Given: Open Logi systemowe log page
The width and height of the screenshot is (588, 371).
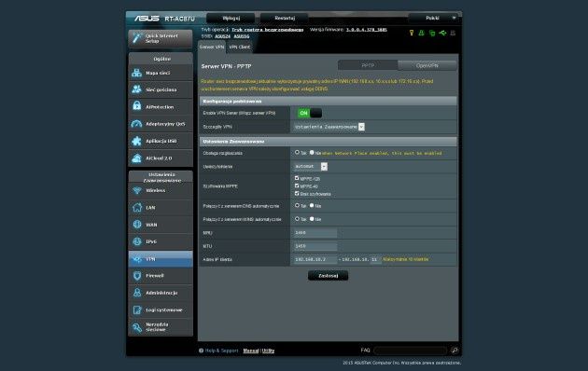Looking at the screenshot, I should 161,310.
